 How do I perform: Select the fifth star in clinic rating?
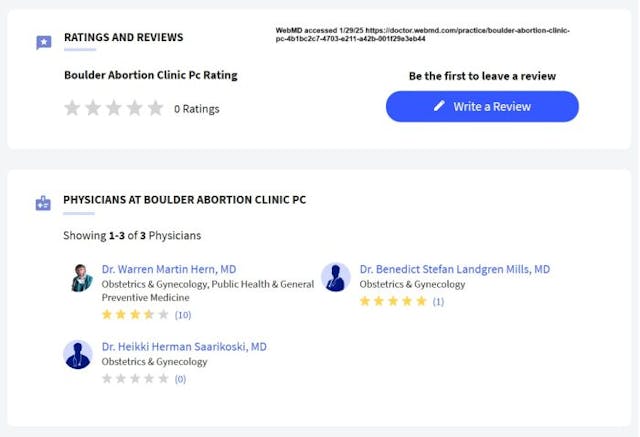click(155, 108)
